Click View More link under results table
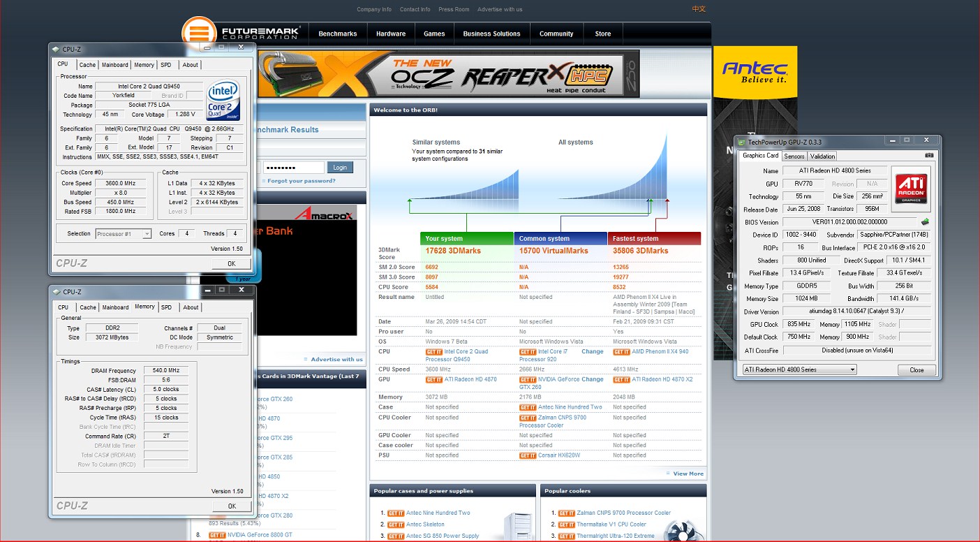Image resolution: width=980 pixels, height=542 pixels. point(688,474)
